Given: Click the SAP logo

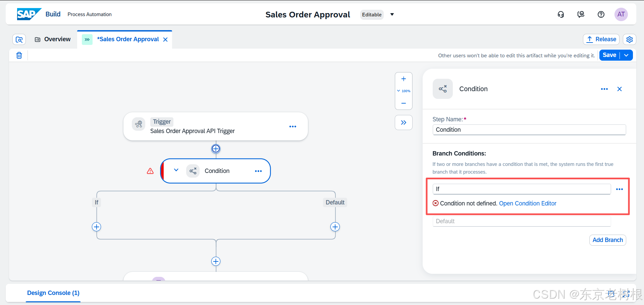Looking at the screenshot, I should [x=29, y=14].
